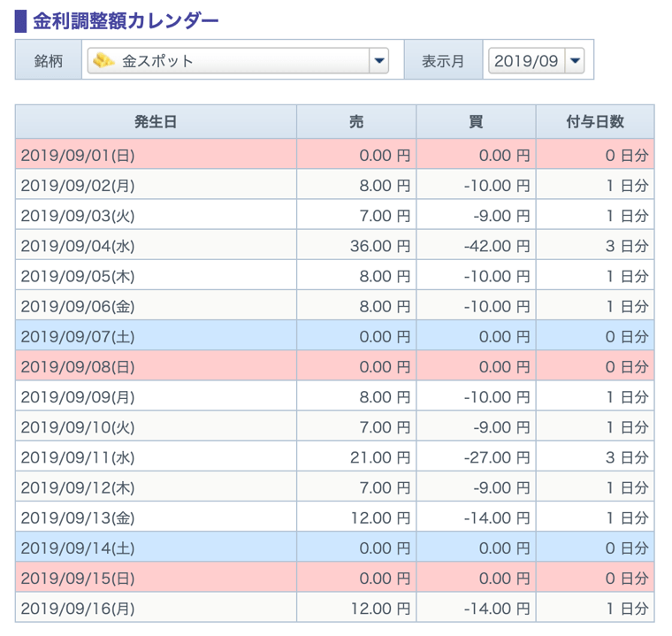Viewport: 672px width, 636px height.
Task: Click the -27.00 円 buy value
Action: coord(497,457)
